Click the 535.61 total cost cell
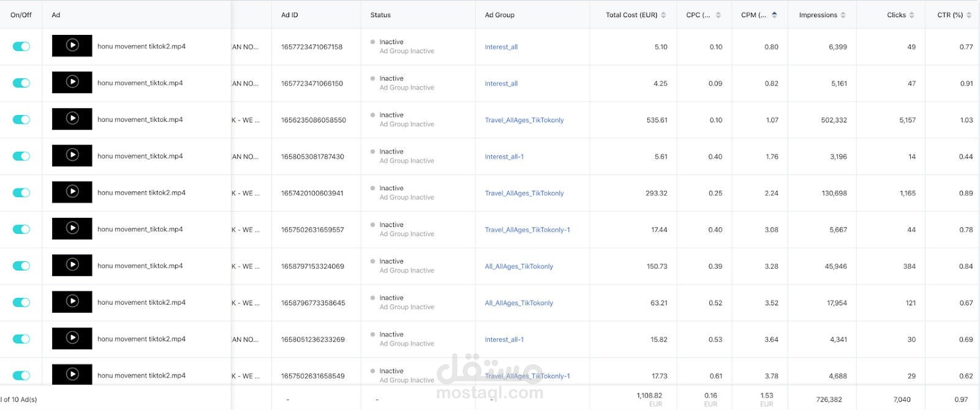Screen dimensions: 980x410 click(x=657, y=120)
